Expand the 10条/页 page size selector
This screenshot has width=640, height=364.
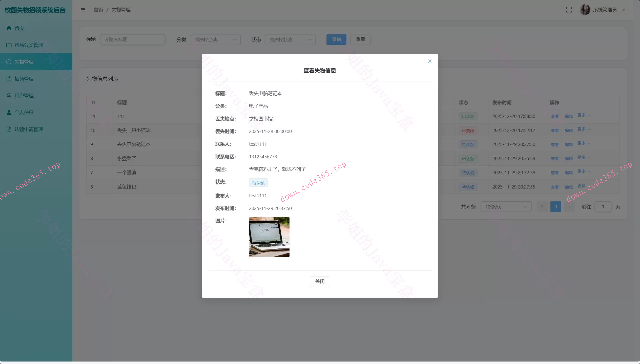(506, 207)
